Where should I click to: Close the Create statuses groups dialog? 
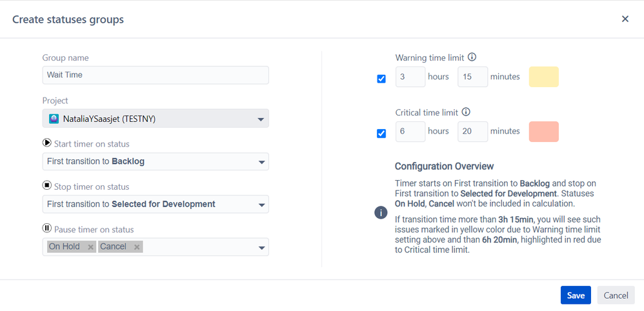point(625,19)
